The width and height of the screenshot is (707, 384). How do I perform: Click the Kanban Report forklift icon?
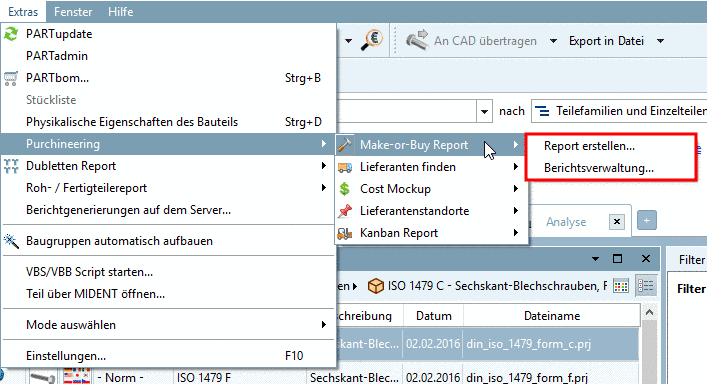(345, 233)
